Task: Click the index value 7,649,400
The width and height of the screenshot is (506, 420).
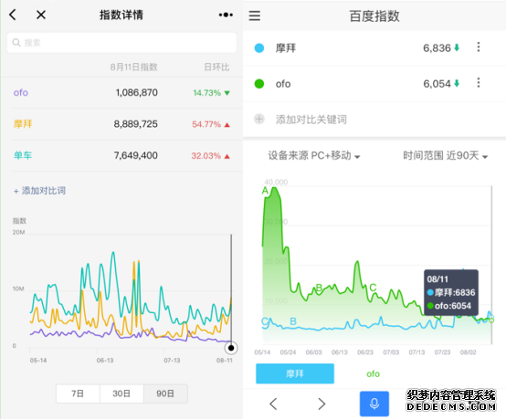Action: [x=135, y=155]
